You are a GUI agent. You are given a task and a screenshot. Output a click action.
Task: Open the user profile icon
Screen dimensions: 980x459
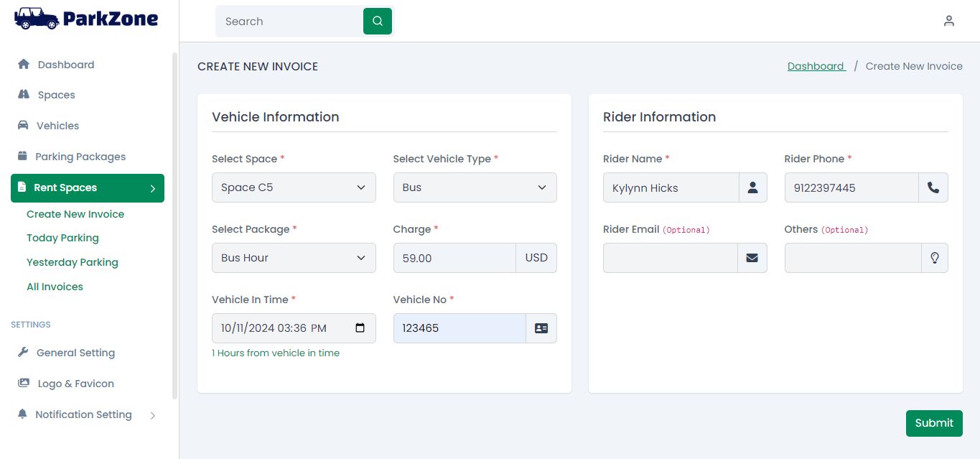point(948,22)
